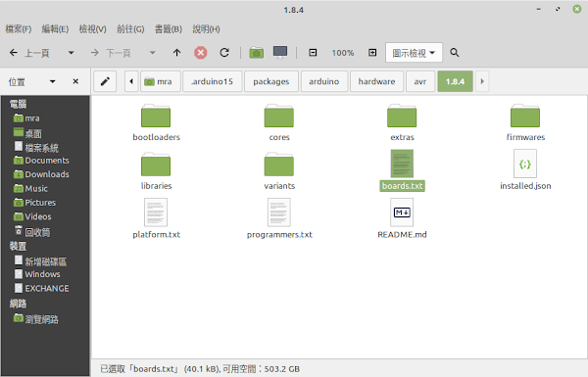This screenshot has width=588, height=377.
Task: Select the extras folder
Action: tap(402, 123)
